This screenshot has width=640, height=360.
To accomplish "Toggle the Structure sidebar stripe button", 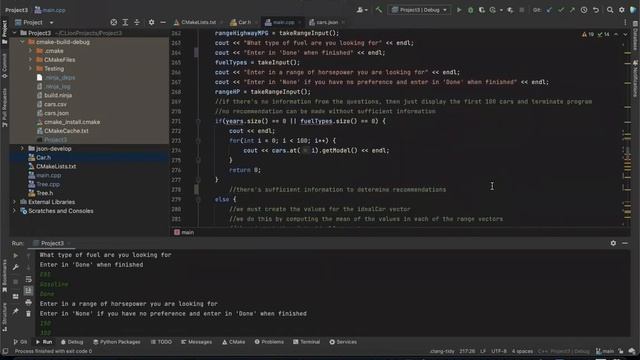I will click(4, 317).
